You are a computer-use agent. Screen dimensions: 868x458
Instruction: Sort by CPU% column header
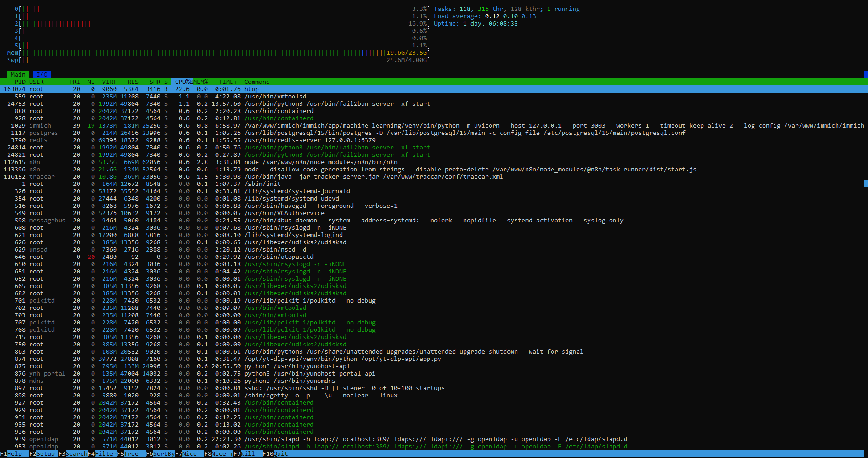click(182, 82)
